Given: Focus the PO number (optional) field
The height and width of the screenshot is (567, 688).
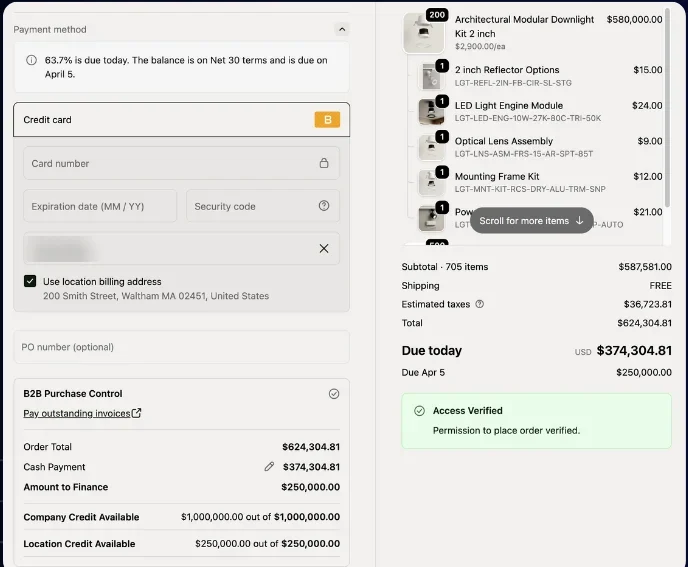Looking at the screenshot, I should tap(182, 347).
